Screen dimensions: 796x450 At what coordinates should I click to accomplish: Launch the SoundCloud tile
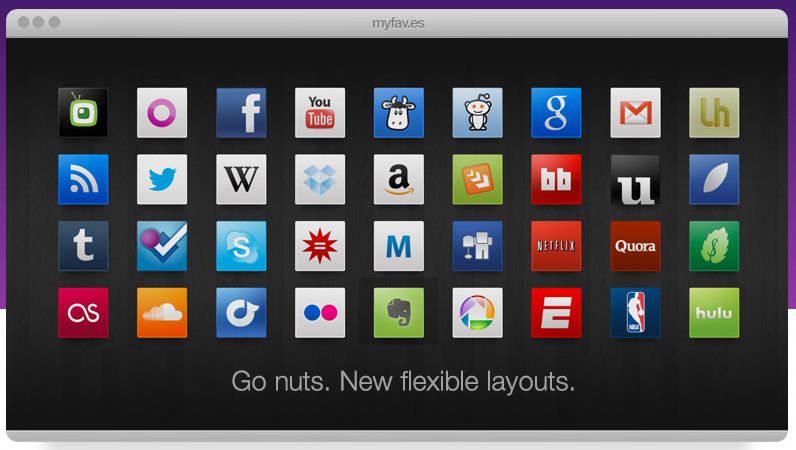click(162, 313)
